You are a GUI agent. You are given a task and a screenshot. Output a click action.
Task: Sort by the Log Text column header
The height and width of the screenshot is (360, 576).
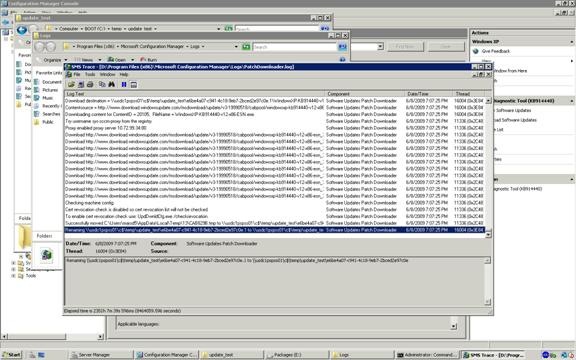195,94
